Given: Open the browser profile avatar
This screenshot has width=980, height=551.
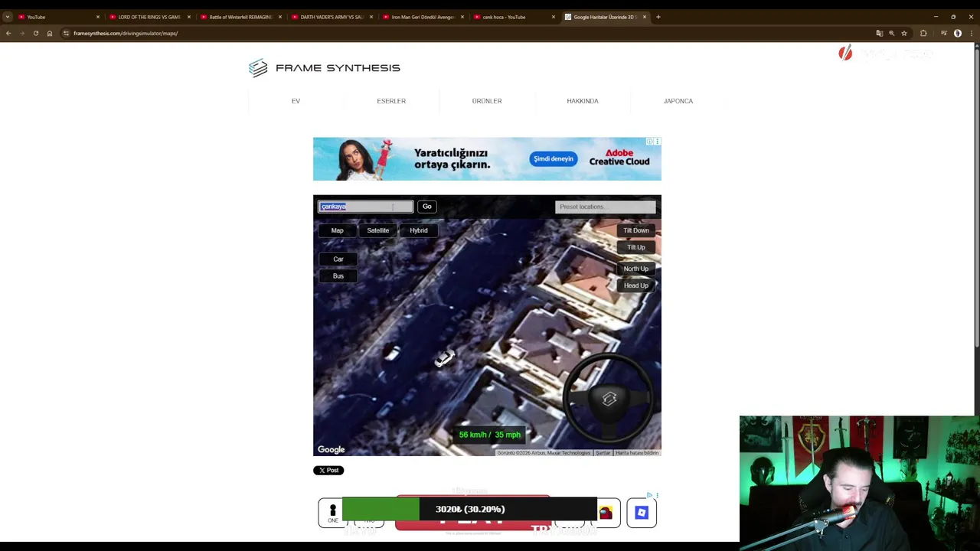Looking at the screenshot, I should [x=958, y=33].
